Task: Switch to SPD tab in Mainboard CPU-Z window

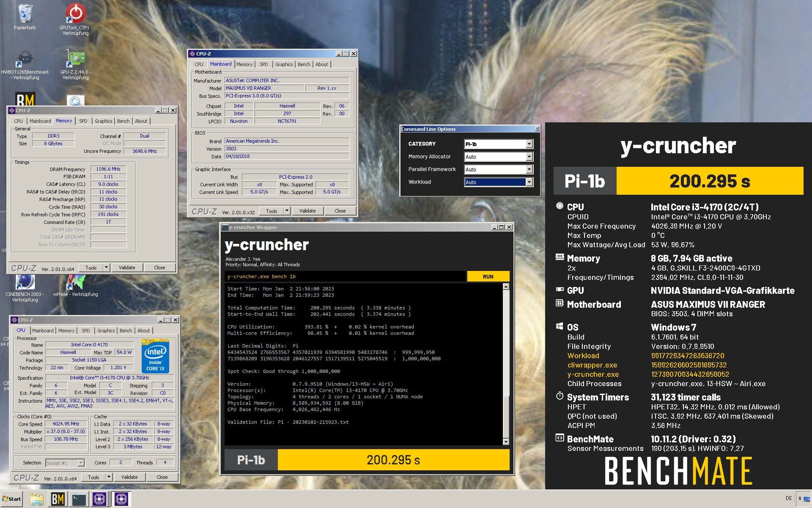Action: 264,64
